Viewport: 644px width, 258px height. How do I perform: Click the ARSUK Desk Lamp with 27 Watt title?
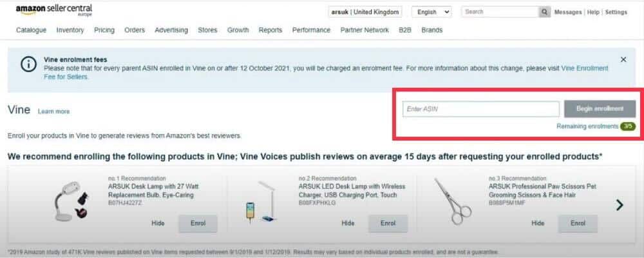[x=154, y=190]
